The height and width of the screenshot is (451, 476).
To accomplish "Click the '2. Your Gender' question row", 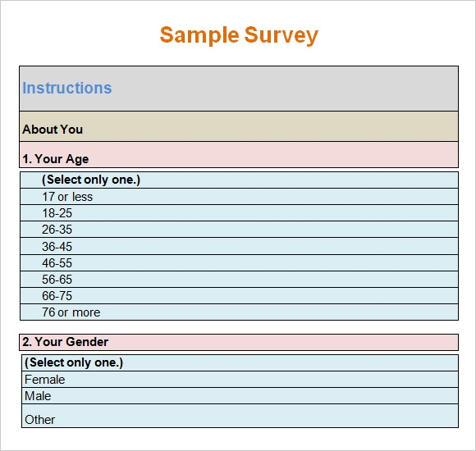I will click(x=239, y=342).
